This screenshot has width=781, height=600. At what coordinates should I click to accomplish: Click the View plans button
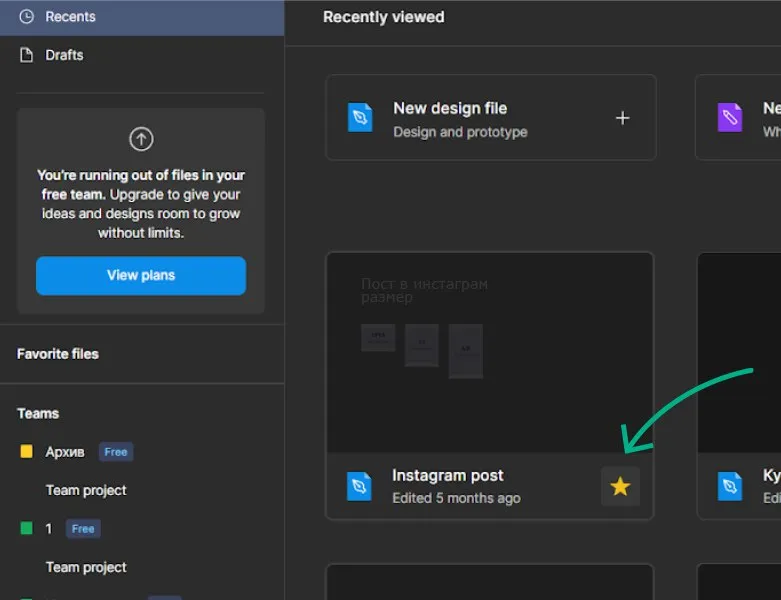pyautogui.click(x=141, y=276)
